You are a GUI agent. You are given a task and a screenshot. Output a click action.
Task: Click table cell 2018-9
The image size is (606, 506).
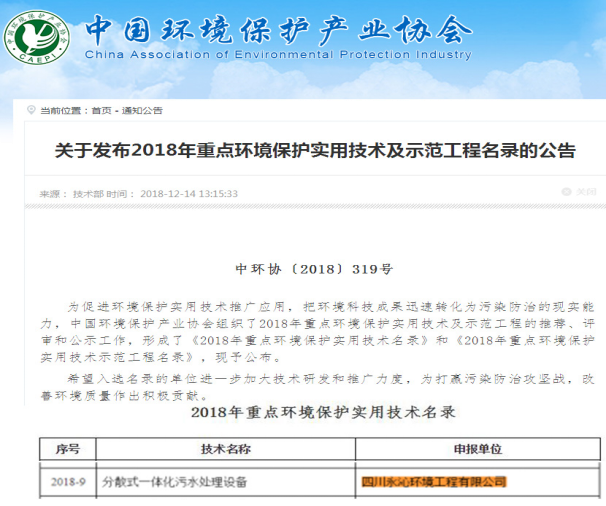pyautogui.click(x=67, y=482)
